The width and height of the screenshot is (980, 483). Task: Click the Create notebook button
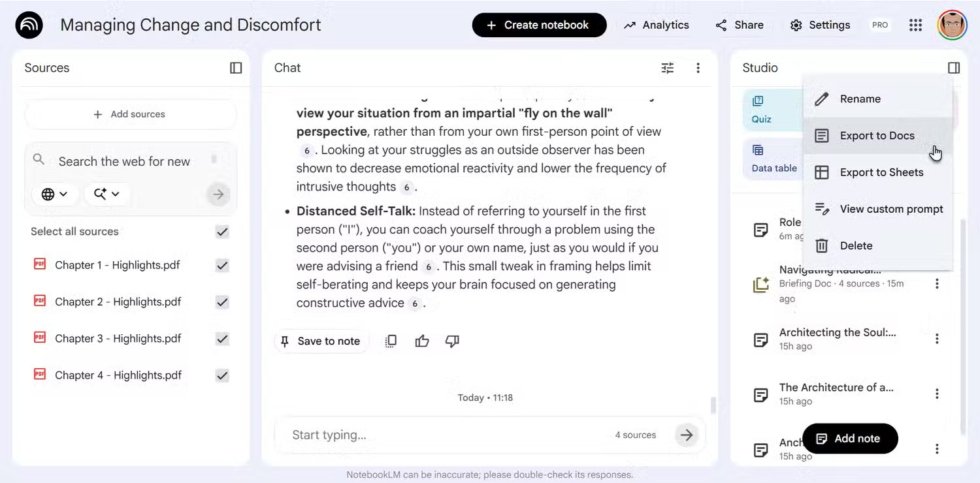tap(539, 25)
